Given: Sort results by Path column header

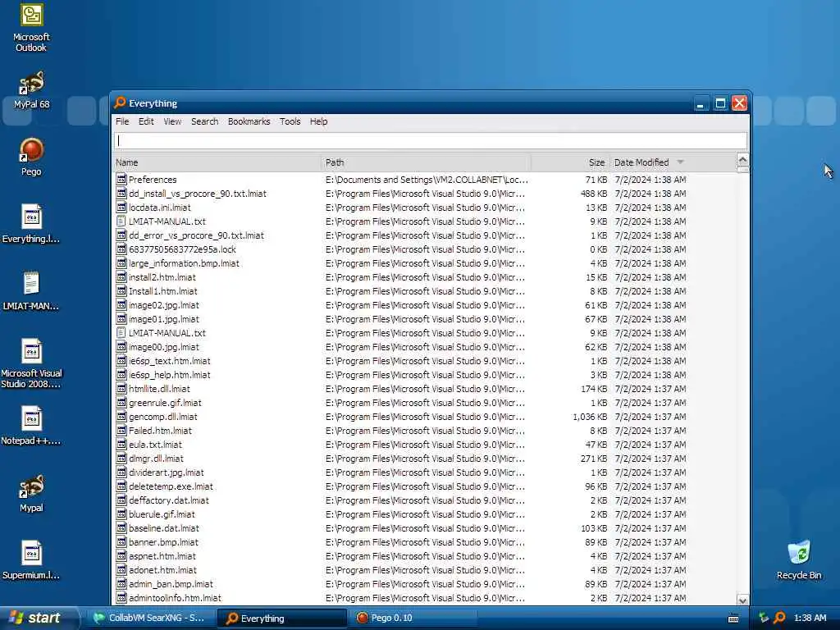Looking at the screenshot, I should coord(426,162).
